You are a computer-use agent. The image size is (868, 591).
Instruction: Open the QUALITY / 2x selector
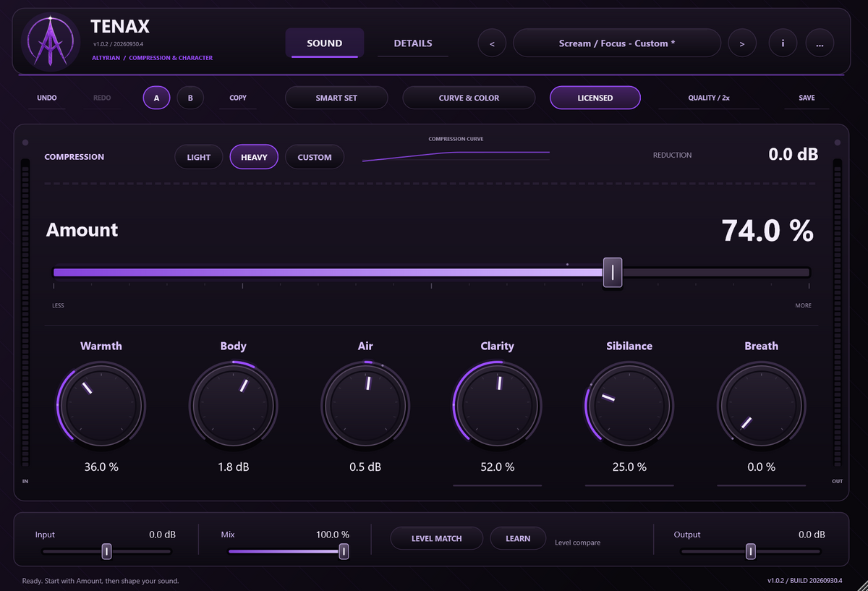pos(709,98)
